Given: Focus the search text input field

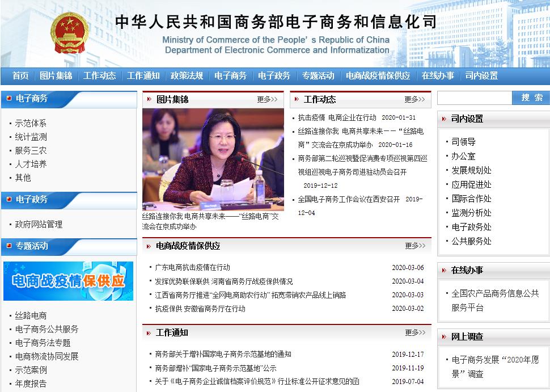Looking at the screenshot, I should tap(474, 98).
